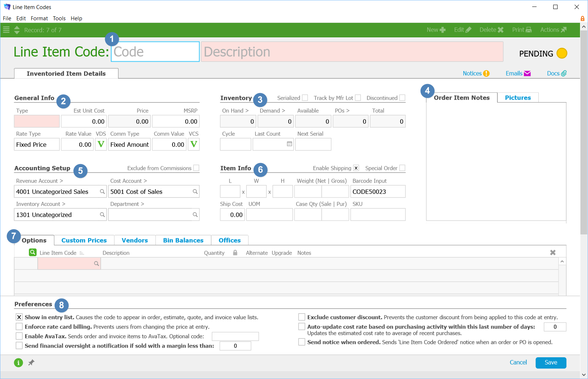Expand the Revenue Account > label
The image size is (588, 379).
[39, 181]
